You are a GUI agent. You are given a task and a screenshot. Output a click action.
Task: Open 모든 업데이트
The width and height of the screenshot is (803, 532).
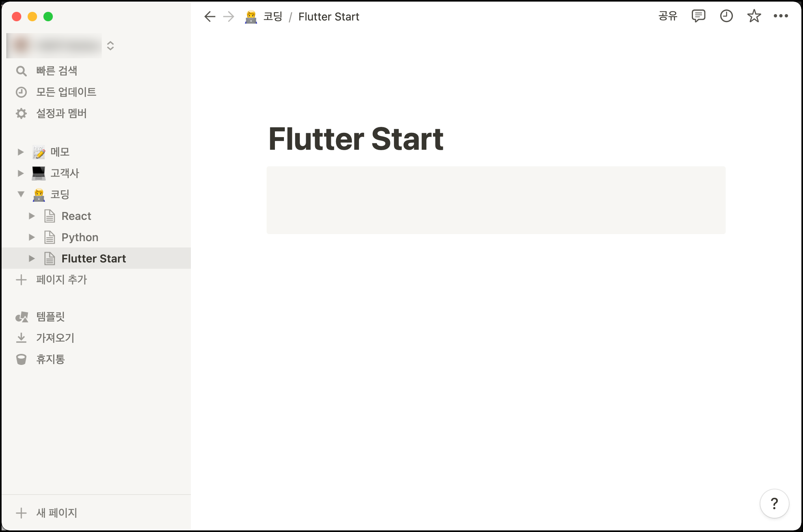tap(66, 92)
